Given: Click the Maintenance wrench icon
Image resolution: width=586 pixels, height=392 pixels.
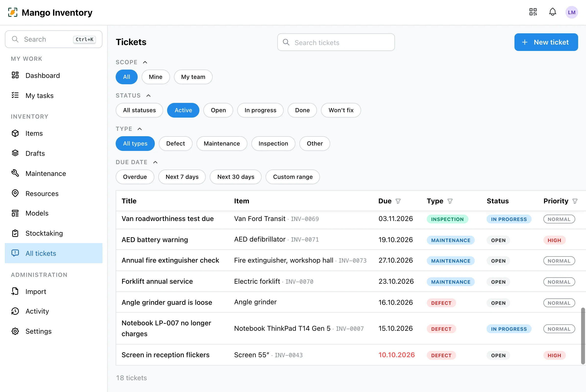Looking at the screenshot, I should pyautogui.click(x=15, y=173).
